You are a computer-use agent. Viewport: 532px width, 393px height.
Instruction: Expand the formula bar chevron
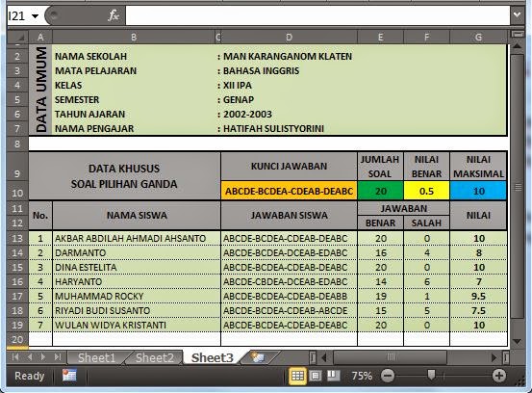(x=517, y=15)
